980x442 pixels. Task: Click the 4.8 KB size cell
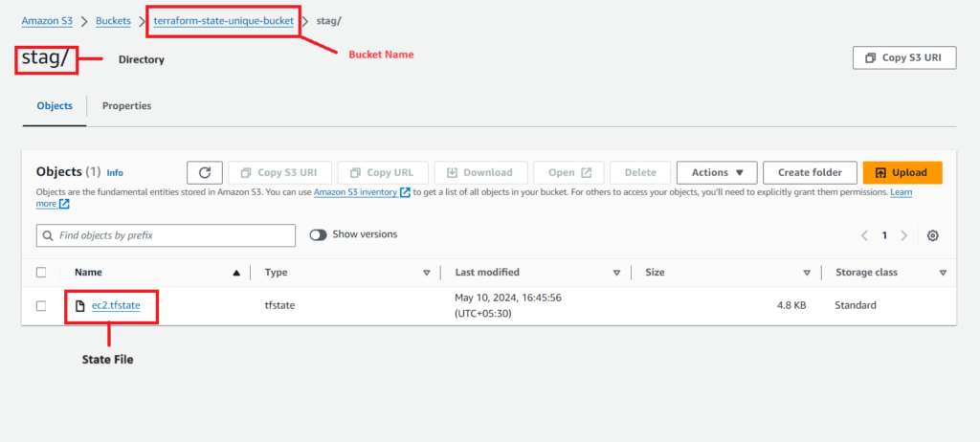click(791, 306)
